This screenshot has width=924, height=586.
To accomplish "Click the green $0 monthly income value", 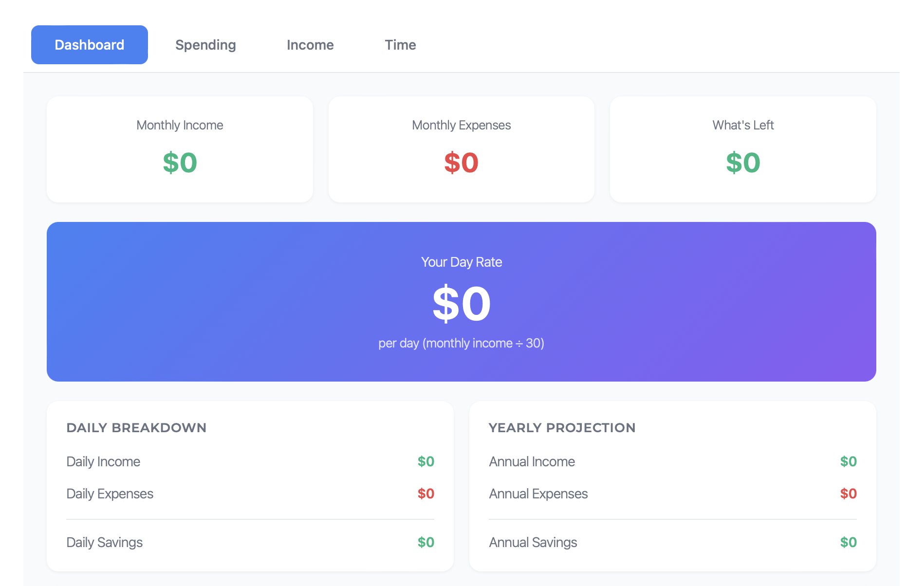I will (x=180, y=163).
